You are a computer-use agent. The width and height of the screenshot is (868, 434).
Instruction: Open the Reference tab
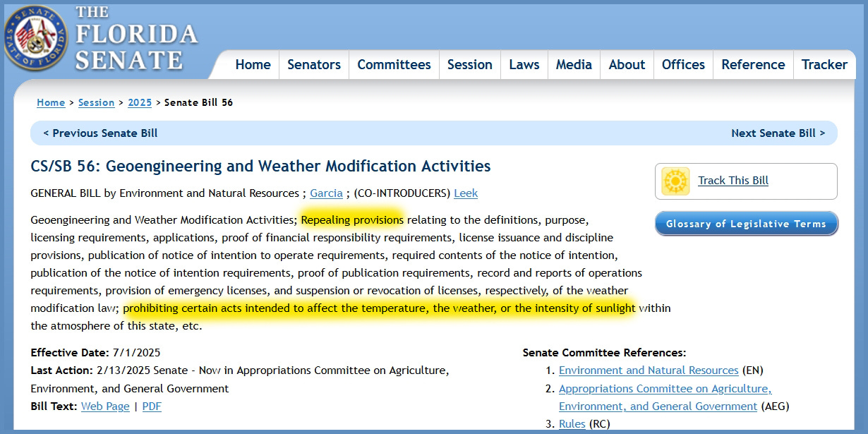tap(753, 64)
